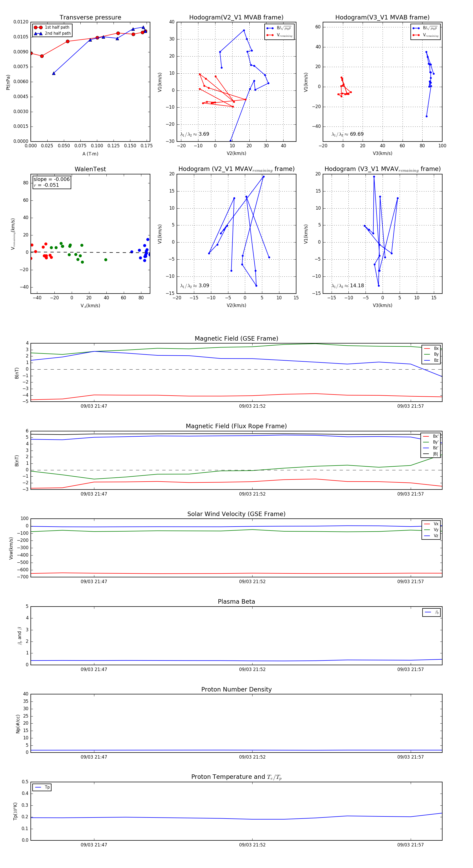The width and height of the screenshot is (473, 868).
Task: Click 'V_remaining' legend entry in V2_V1 MVAB hodogram
Action: tap(279, 35)
